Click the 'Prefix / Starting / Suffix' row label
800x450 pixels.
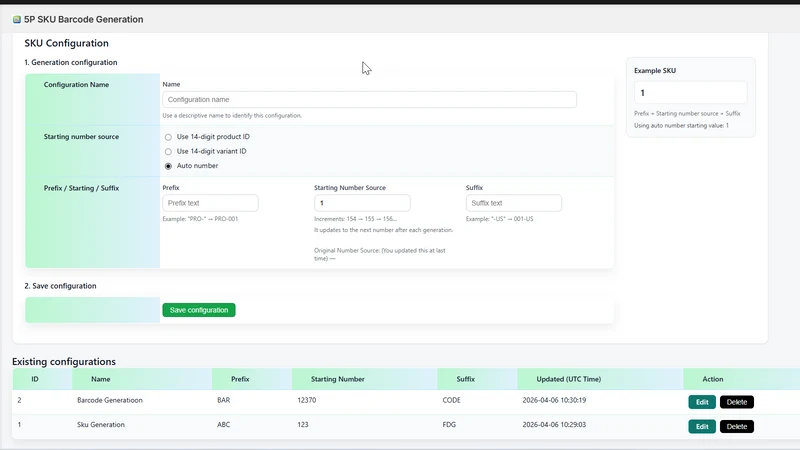(81, 188)
